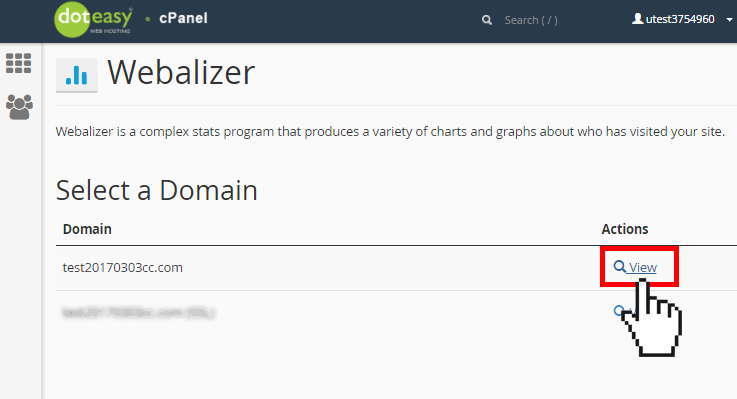Click the Webalizer page title

181,73
